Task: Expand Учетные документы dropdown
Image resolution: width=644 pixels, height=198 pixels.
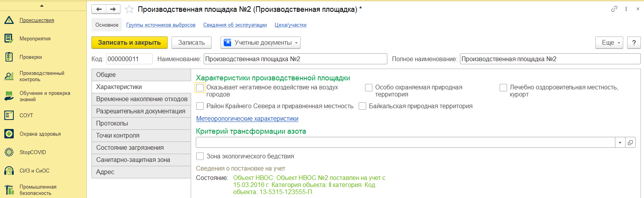Action: [261, 42]
